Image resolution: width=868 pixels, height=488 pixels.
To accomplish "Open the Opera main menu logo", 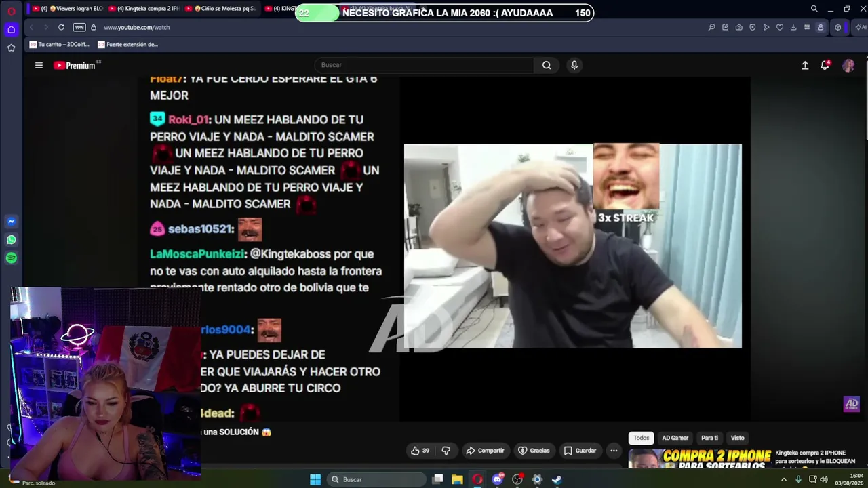I will coord(11,12).
